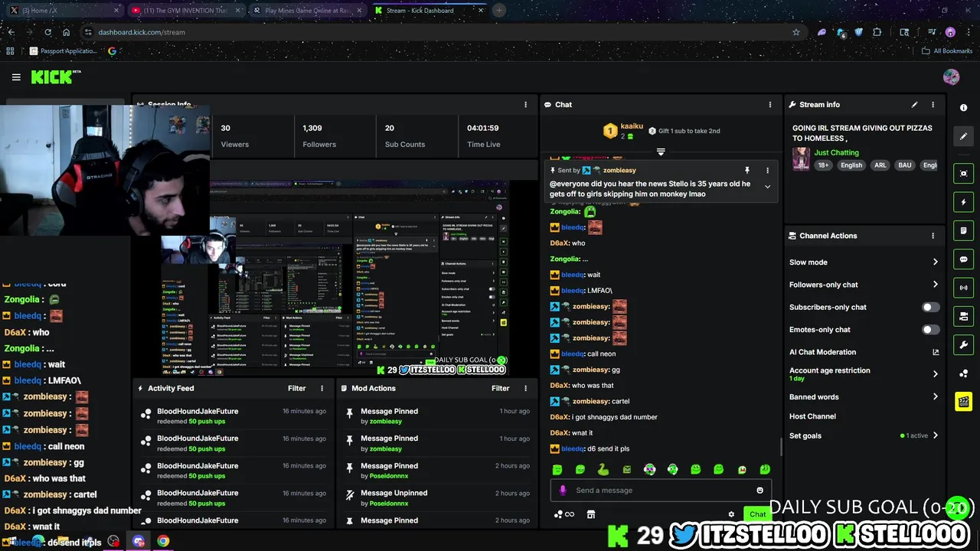Edit stream info with pencil icon

tap(914, 105)
